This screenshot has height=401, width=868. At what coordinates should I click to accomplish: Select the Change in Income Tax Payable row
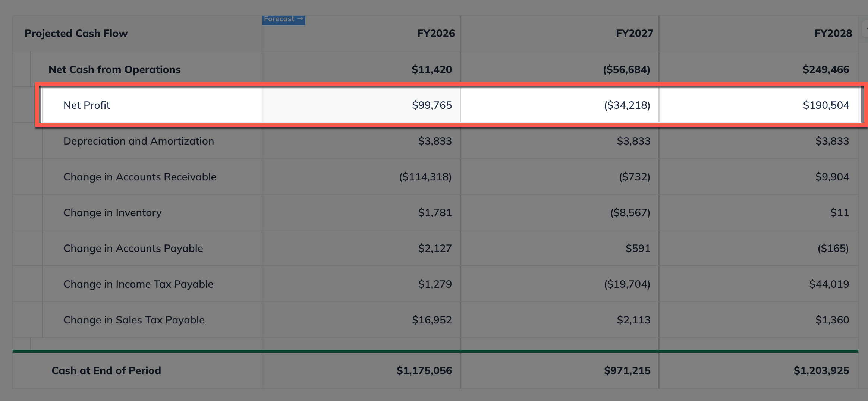pos(138,284)
